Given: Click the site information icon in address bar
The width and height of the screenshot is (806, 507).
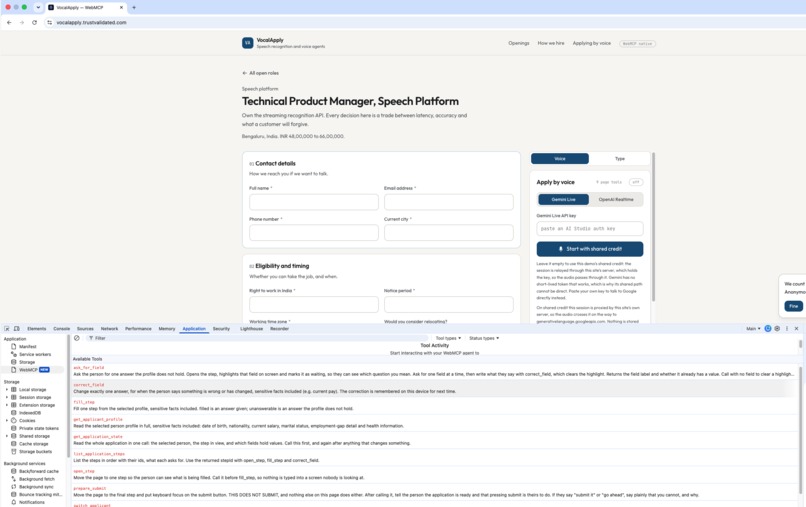Looking at the screenshot, I should pos(49,23).
